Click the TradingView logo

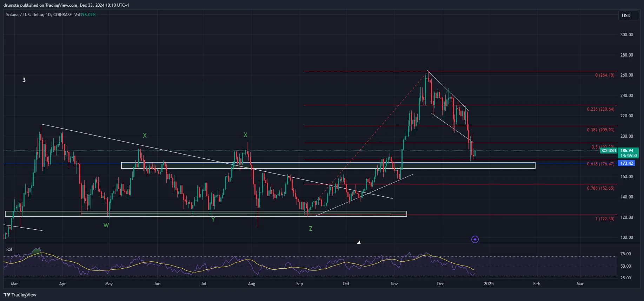click(x=20, y=295)
